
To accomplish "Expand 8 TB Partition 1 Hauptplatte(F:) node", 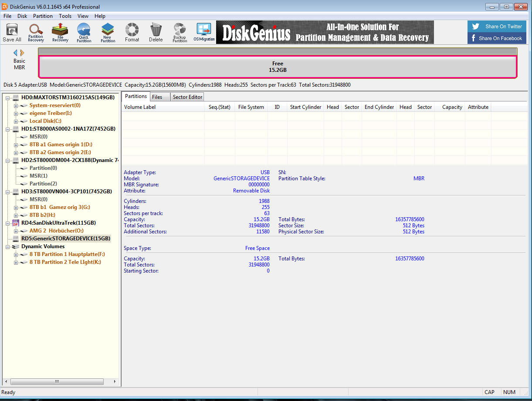I will click(16, 254).
